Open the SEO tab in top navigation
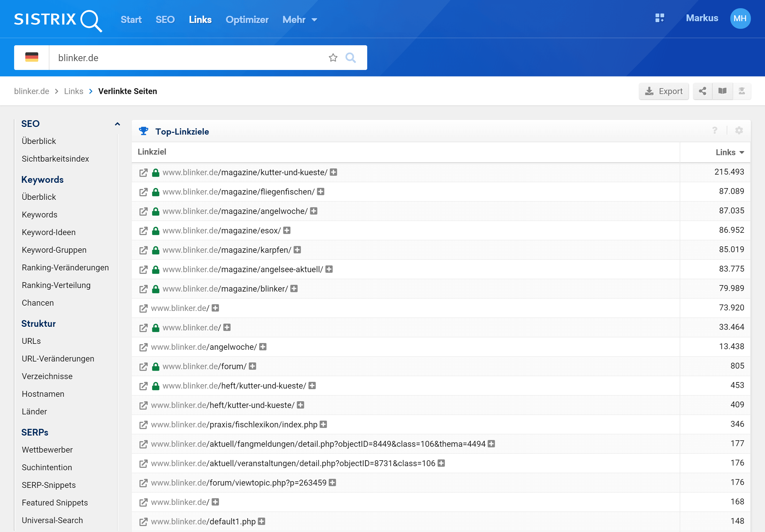 tap(165, 20)
